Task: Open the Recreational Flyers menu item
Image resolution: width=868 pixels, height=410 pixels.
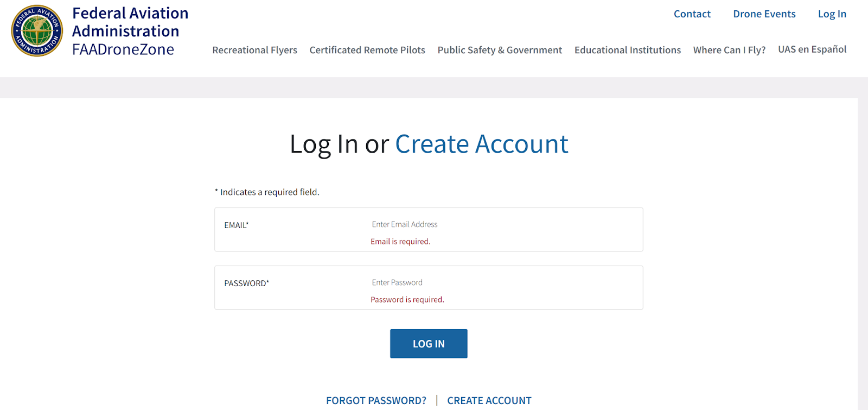Action: tap(254, 50)
